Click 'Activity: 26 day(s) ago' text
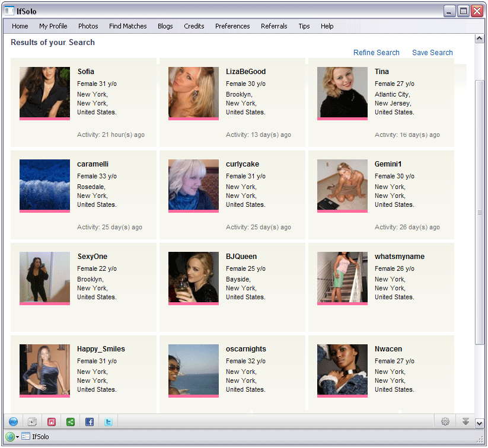The height and width of the screenshot is (448, 488). click(x=407, y=227)
